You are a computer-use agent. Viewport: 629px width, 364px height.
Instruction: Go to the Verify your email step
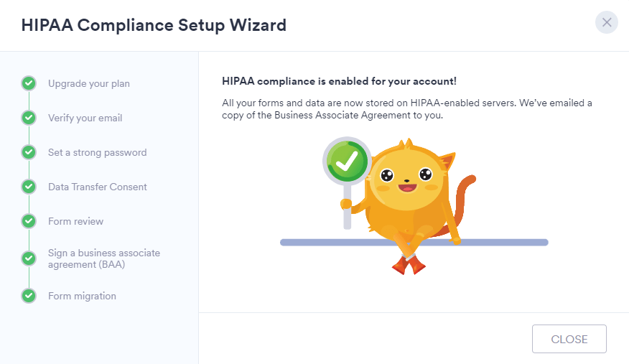85,118
